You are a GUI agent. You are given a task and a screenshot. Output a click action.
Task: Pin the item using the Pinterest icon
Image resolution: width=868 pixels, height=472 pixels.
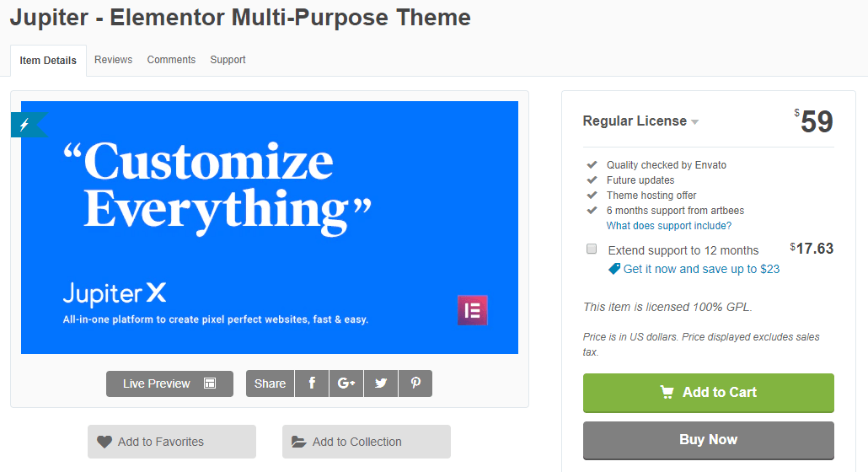pos(415,383)
